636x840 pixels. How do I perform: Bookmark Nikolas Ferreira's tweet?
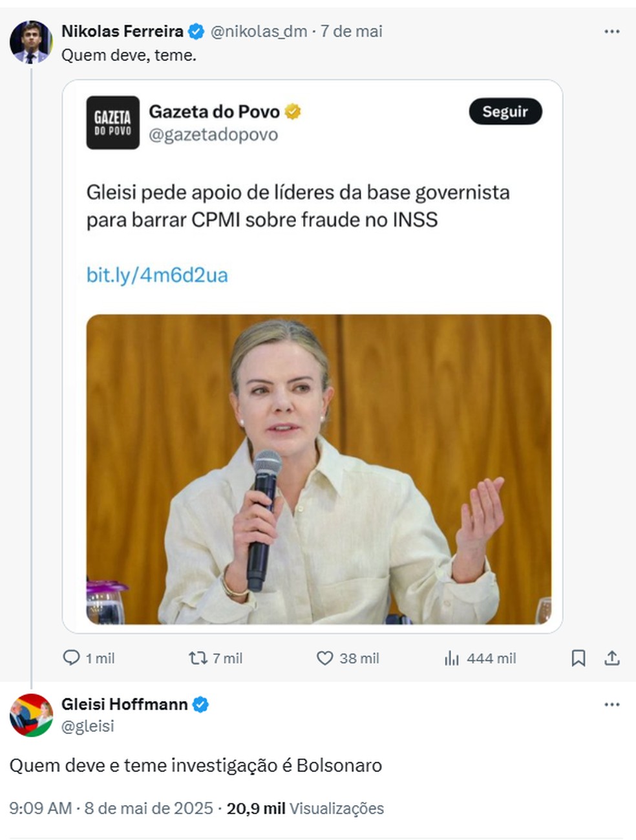[578, 658]
